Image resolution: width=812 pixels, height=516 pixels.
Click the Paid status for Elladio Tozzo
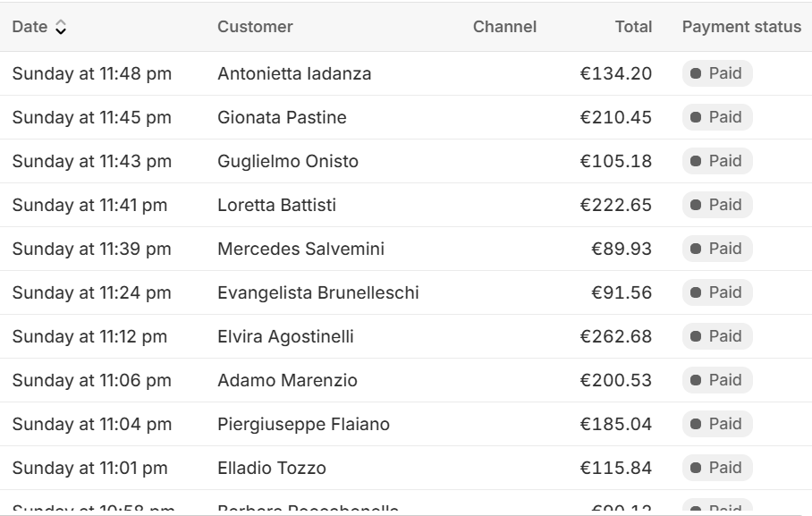[x=716, y=468]
